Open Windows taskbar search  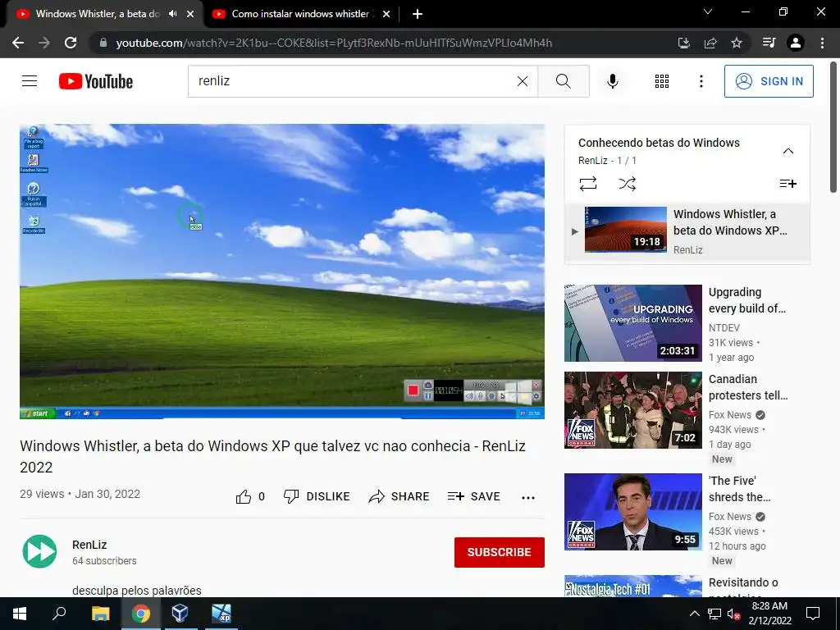59,614
